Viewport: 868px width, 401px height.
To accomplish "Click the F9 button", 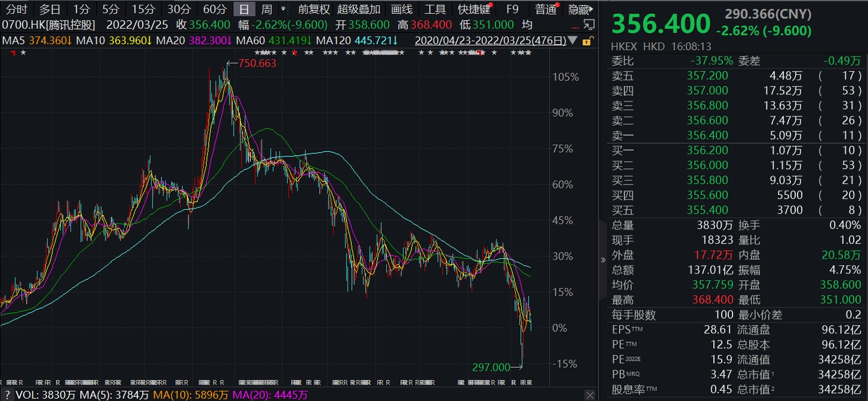I will pos(512,9).
